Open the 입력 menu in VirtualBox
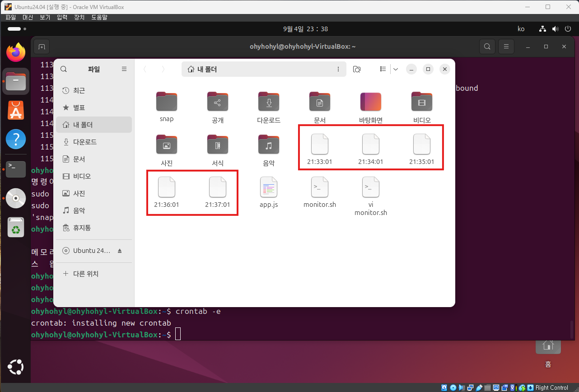579x392 pixels. click(x=62, y=17)
